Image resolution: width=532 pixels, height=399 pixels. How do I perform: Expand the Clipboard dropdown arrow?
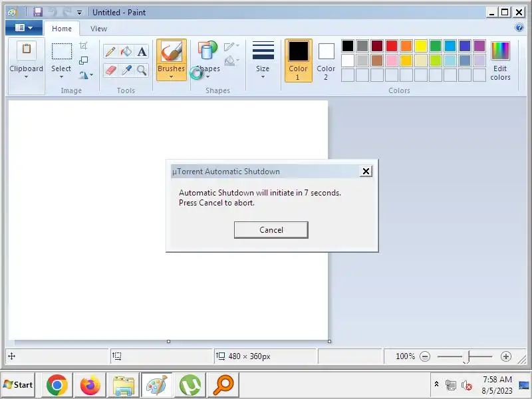pyautogui.click(x=26, y=77)
